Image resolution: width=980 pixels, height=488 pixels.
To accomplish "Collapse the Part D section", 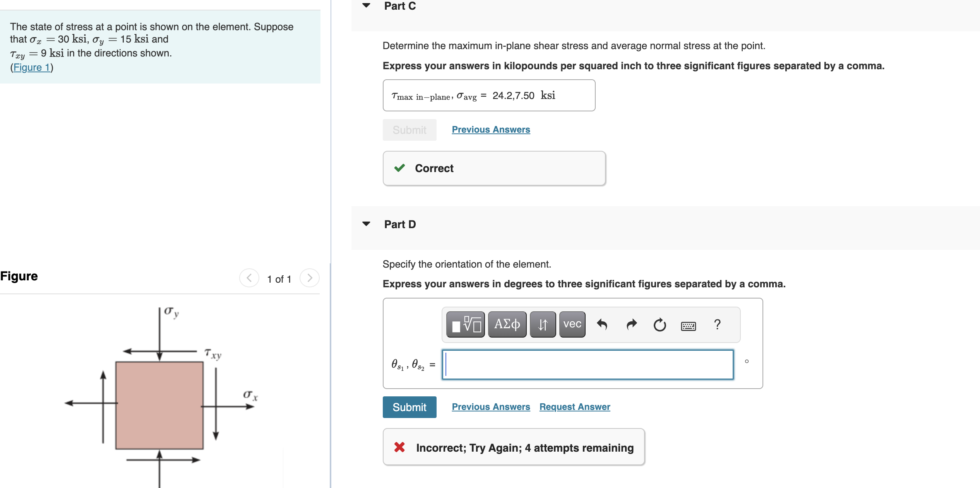I will click(x=367, y=224).
